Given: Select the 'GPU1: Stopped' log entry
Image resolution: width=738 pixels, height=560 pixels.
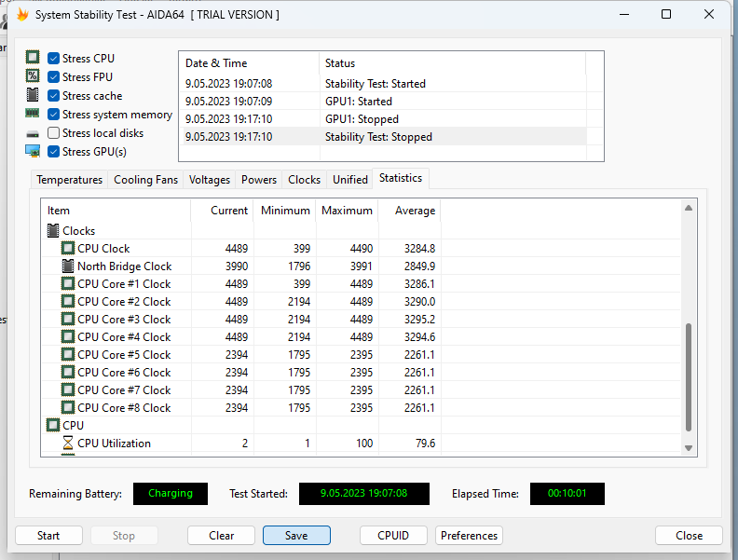Looking at the screenshot, I should [383, 119].
